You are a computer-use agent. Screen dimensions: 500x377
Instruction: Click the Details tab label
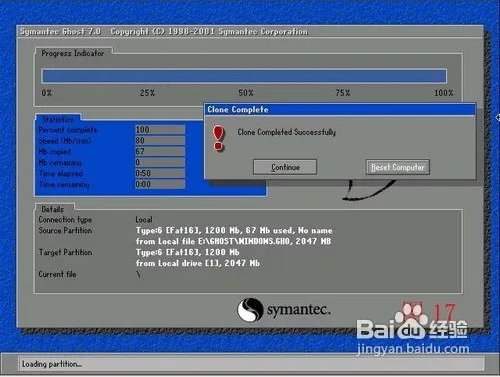(52, 209)
